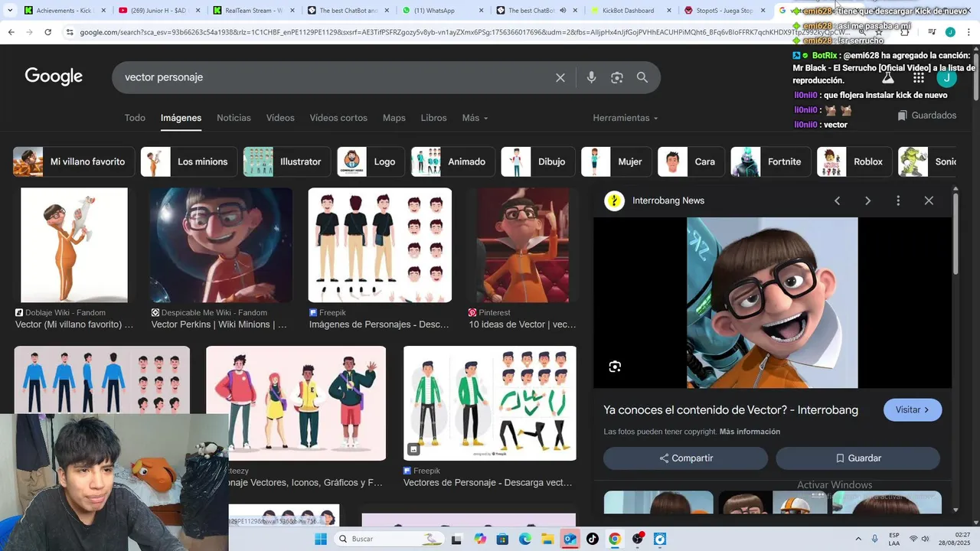Viewport: 980px width, 551px height.
Task: Search inside image with Lens overlay icon
Action: tap(615, 367)
